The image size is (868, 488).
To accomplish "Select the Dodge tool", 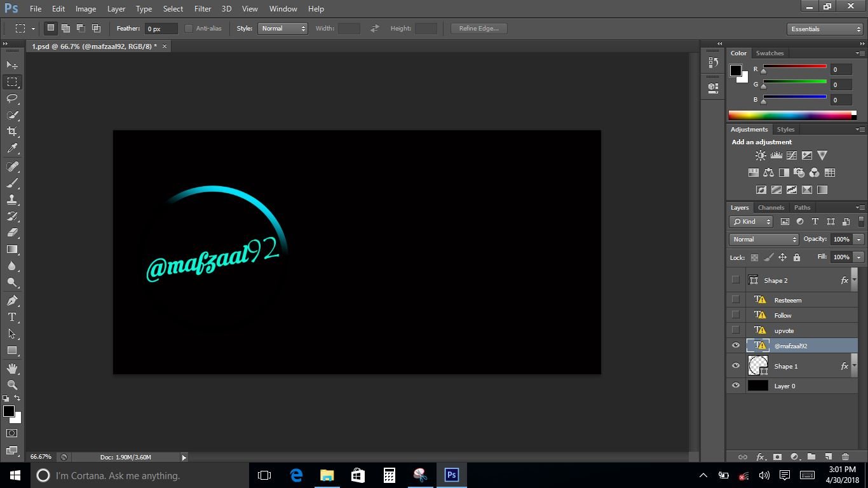I will [12, 283].
